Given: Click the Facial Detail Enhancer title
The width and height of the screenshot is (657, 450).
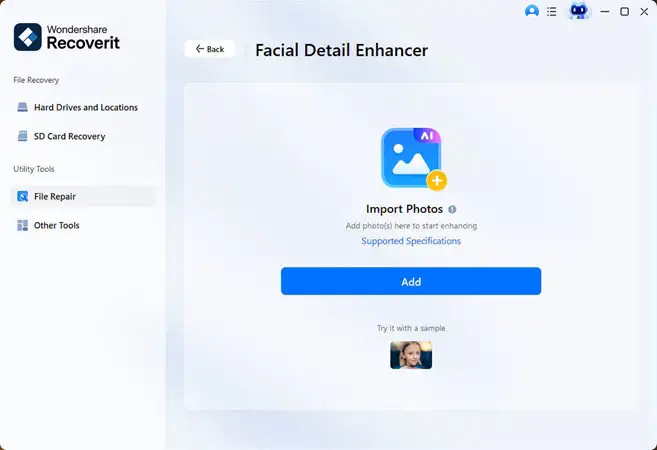Looking at the screenshot, I should [x=341, y=50].
